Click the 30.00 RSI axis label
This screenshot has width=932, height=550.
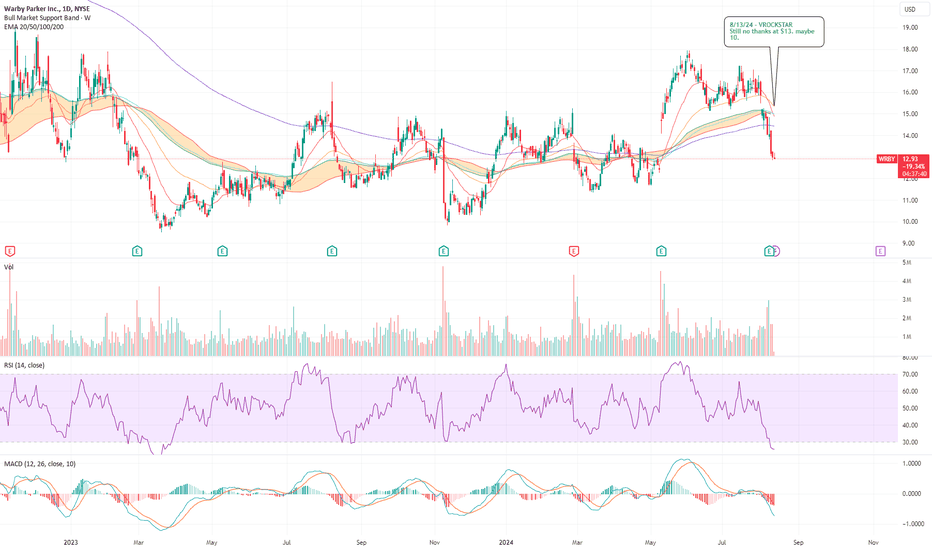[909, 442]
